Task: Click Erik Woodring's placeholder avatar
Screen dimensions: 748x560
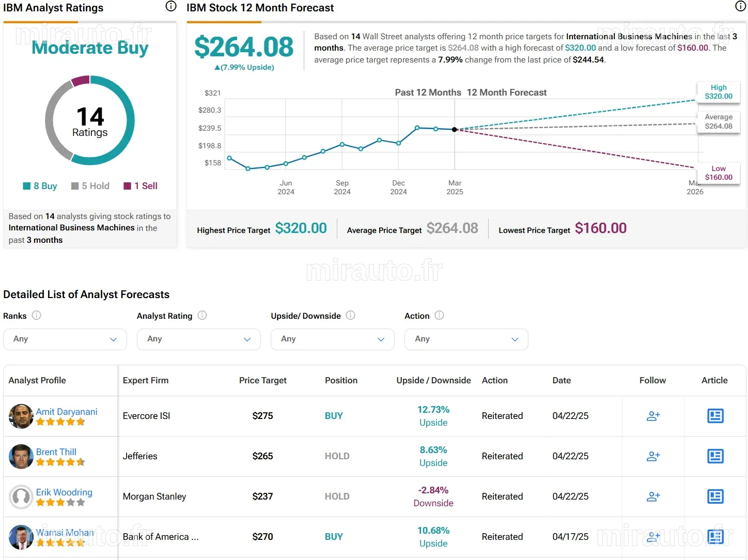Action: click(21, 497)
